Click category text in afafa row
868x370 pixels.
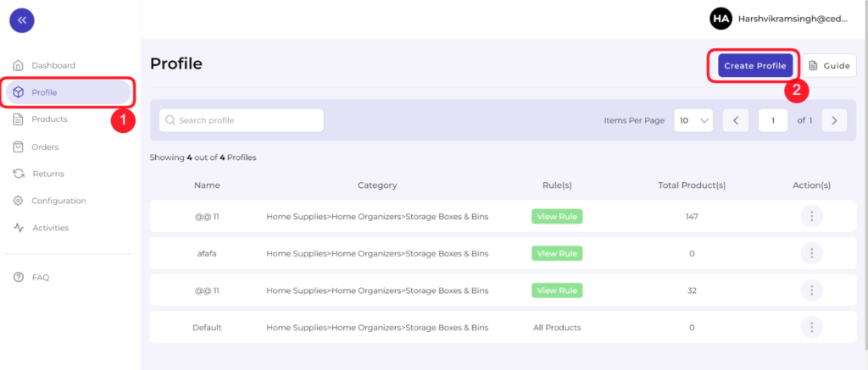tap(377, 253)
